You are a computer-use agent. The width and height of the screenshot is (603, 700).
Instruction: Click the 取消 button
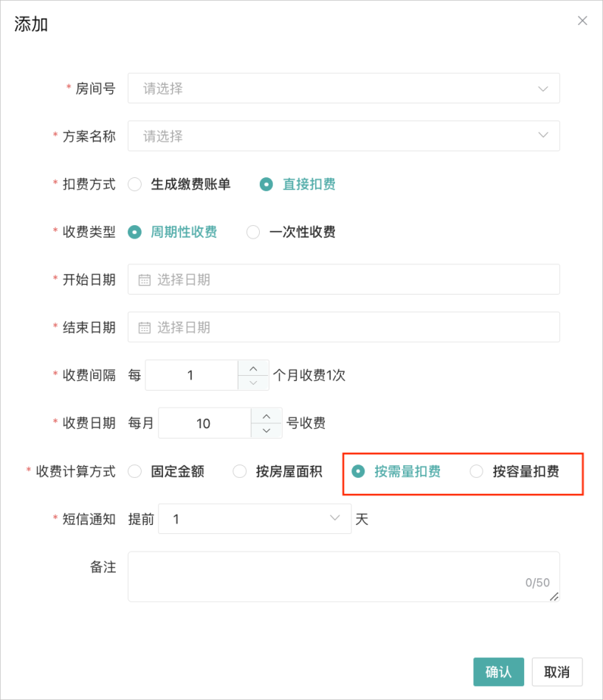(x=557, y=672)
